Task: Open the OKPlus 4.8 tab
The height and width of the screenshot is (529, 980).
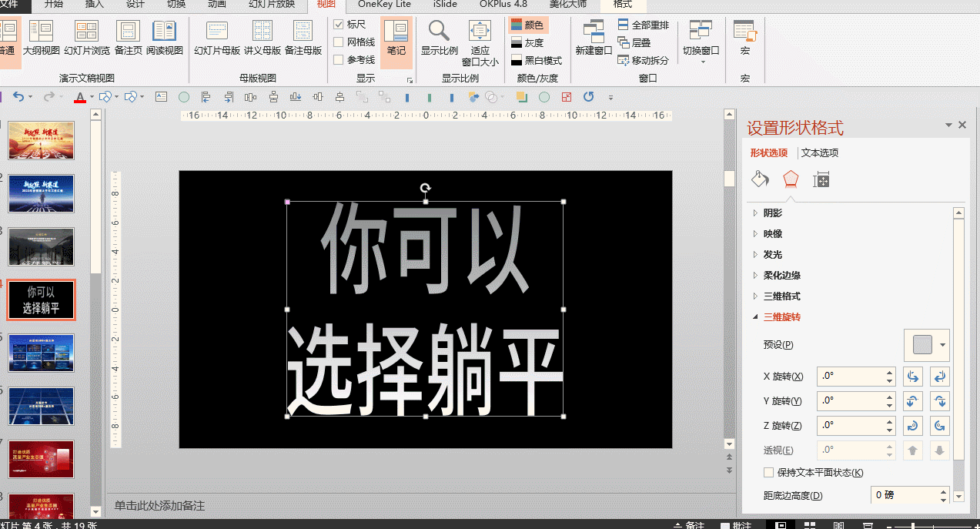Action: tap(503, 5)
